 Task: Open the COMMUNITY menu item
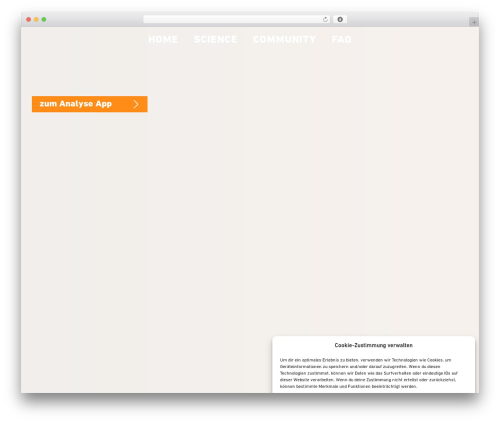click(x=284, y=39)
